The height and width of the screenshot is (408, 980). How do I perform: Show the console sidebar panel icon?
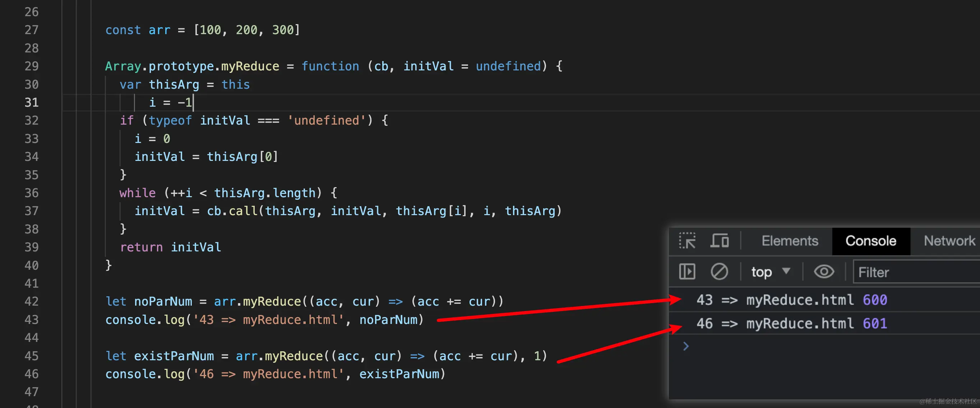click(687, 272)
